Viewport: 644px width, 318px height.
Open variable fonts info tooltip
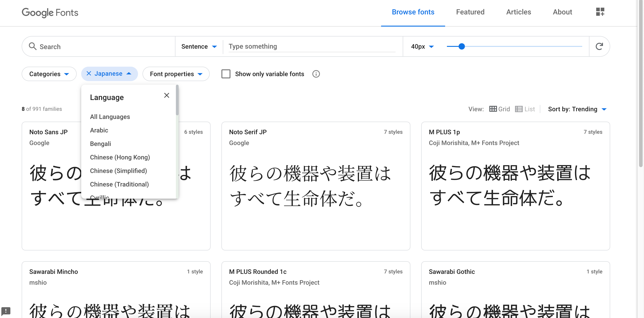[316, 74]
